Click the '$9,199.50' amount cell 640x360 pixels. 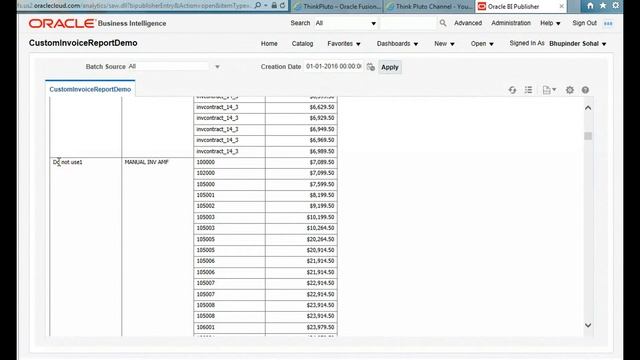tap(301, 206)
